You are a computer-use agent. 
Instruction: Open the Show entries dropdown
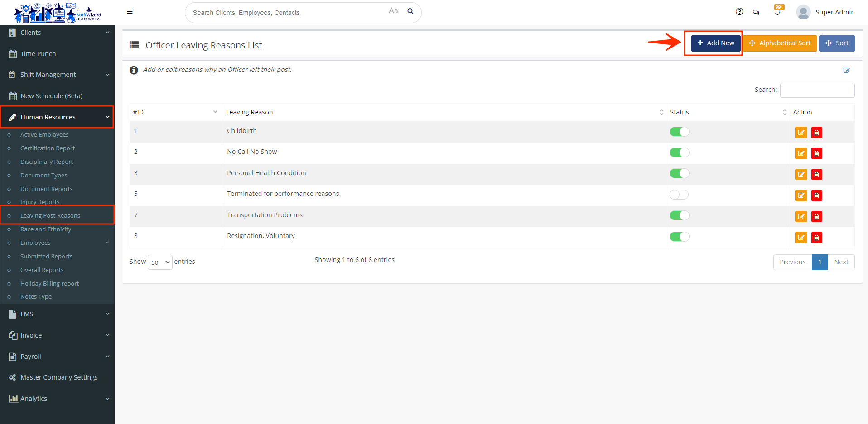pyautogui.click(x=160, y=262)
